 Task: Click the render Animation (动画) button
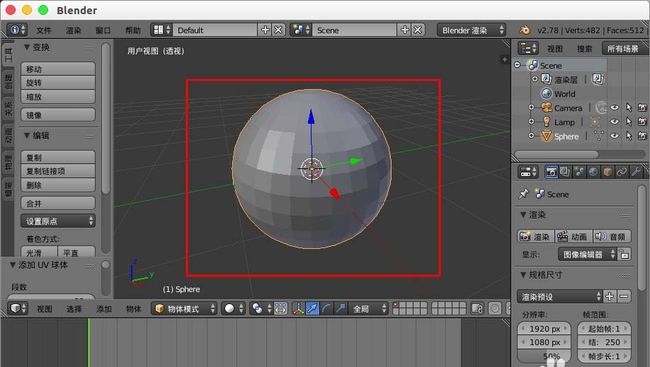(x=574, y=236)
